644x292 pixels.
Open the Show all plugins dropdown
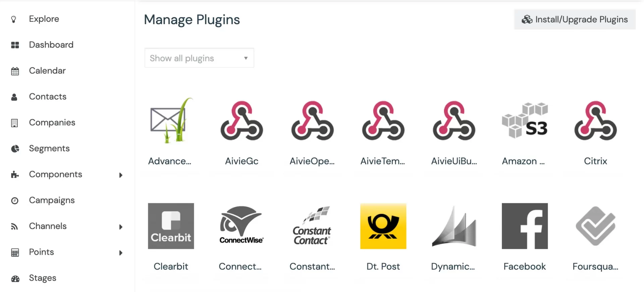pos(199,58)
